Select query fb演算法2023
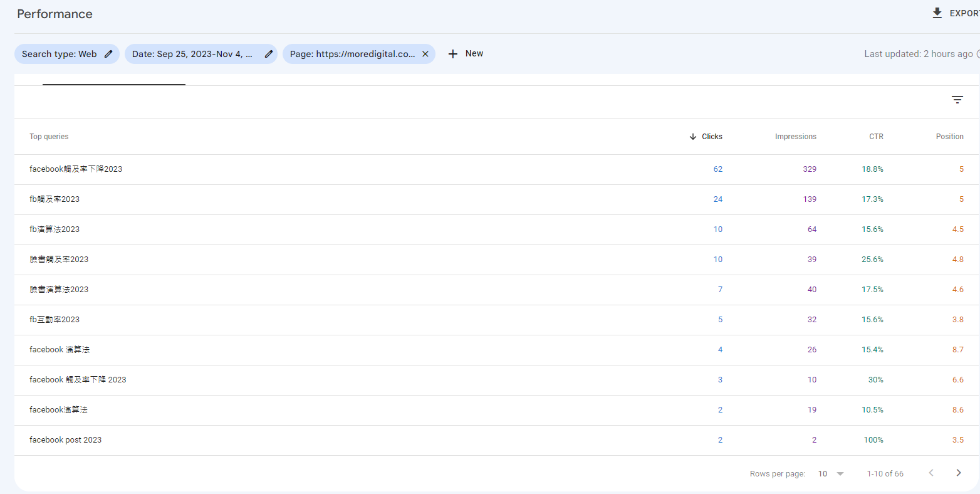 (55, 229)
